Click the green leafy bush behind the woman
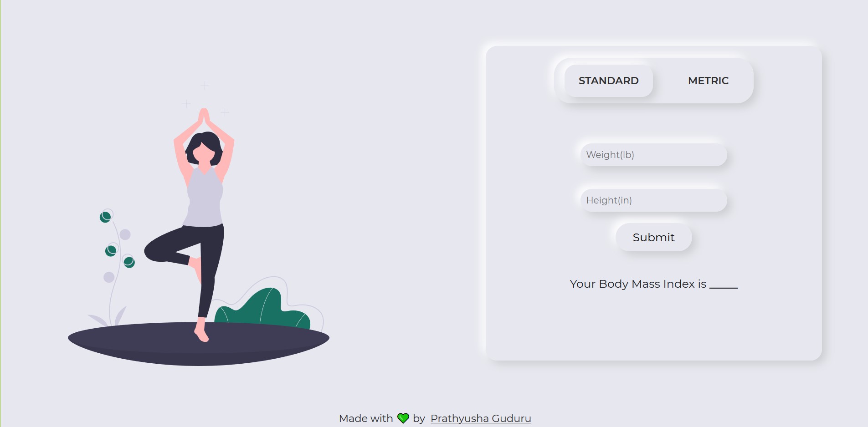This screenshot has height=427, width=868. [x=263, y=309]
